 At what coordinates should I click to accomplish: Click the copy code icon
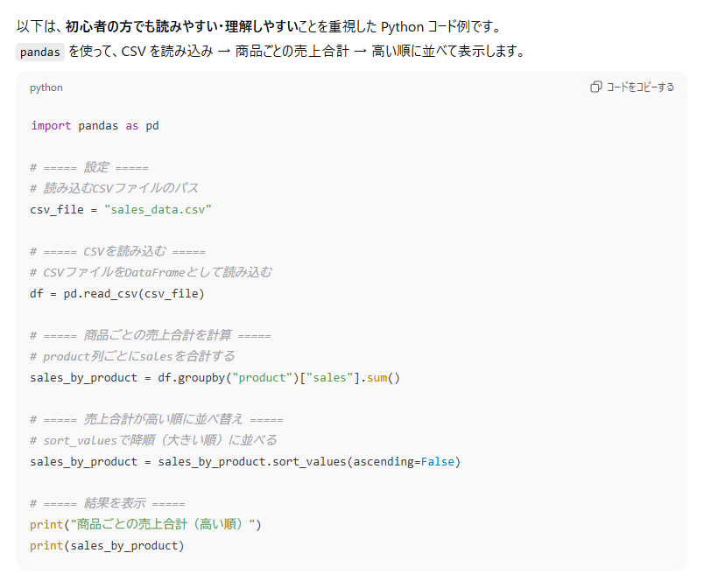coord(596,87)
